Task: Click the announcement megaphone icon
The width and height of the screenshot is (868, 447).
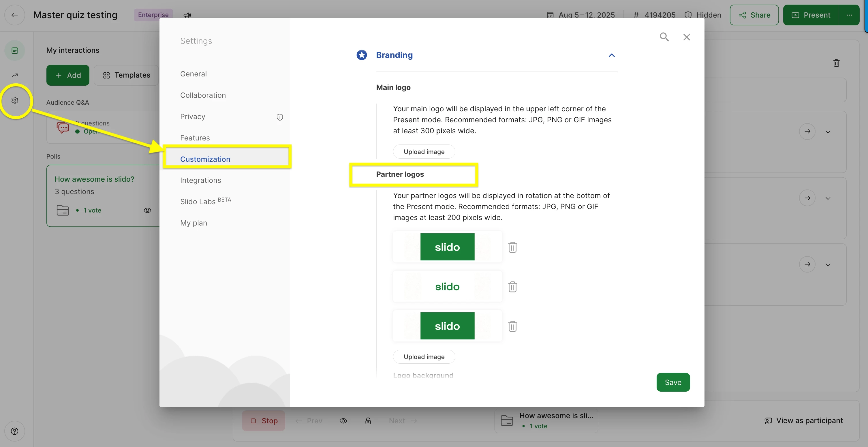Action: click(x=187, y=15)
